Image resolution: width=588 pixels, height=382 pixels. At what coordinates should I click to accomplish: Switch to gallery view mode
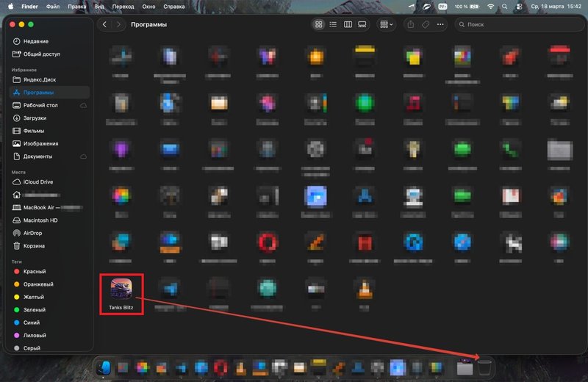tap(362, 24)
